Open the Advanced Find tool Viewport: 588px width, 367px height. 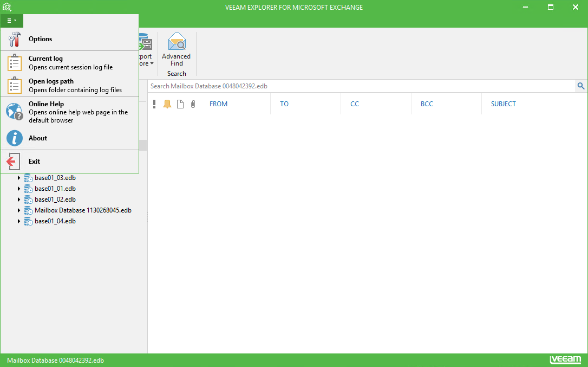[x=177, y=50]
